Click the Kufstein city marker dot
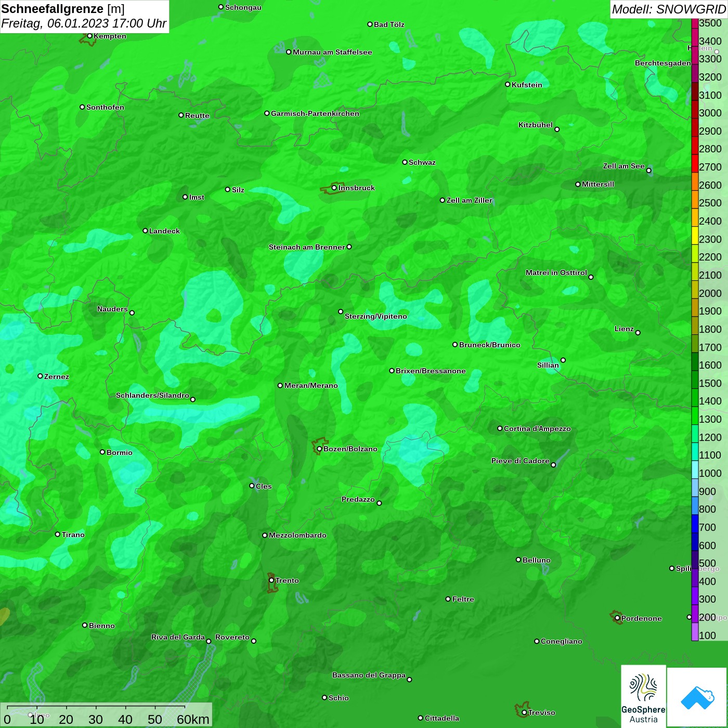Screen dimensions: 728x728 (508, 84)
